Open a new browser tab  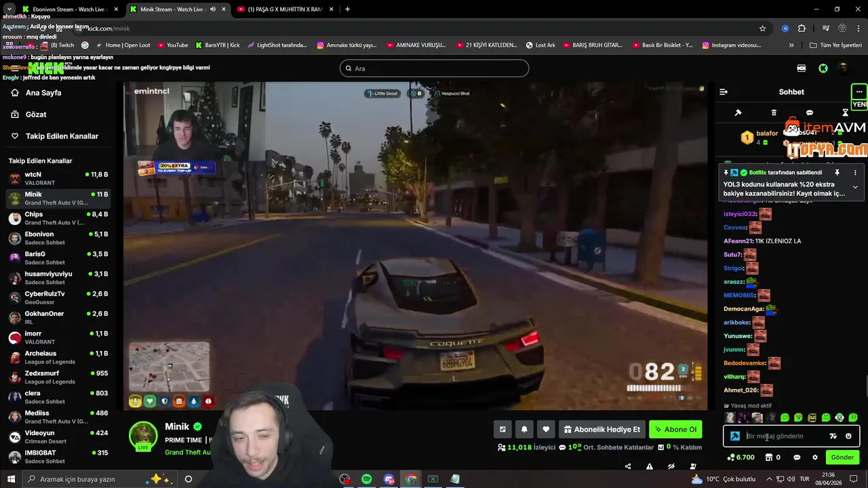pos(347,9)
